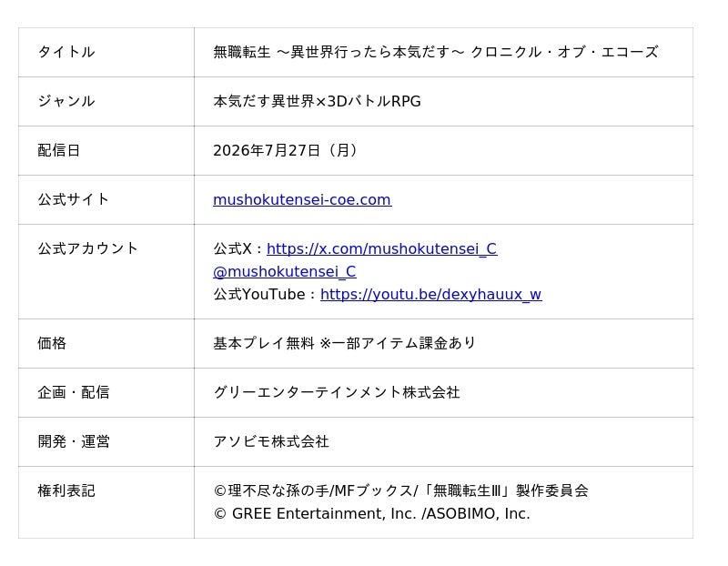Screen dimensions: 728x566
Task: Click the アソビモ株式会社 text
Action: pos(271,441)
